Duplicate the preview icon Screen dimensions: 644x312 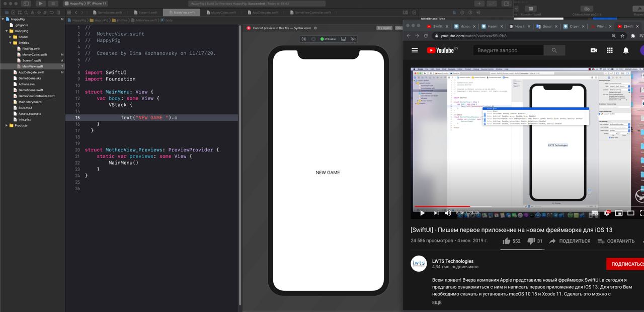(x=353, y=39)
